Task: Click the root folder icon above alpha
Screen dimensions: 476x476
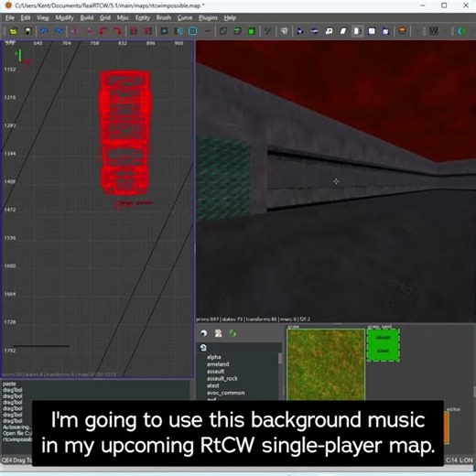Action: pos(203,348)
